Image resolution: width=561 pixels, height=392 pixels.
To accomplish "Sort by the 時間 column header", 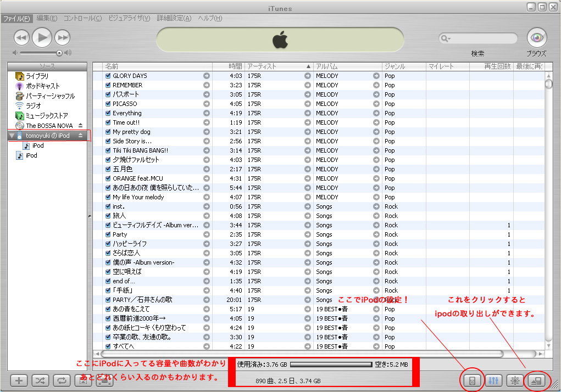I will [229, 66].
